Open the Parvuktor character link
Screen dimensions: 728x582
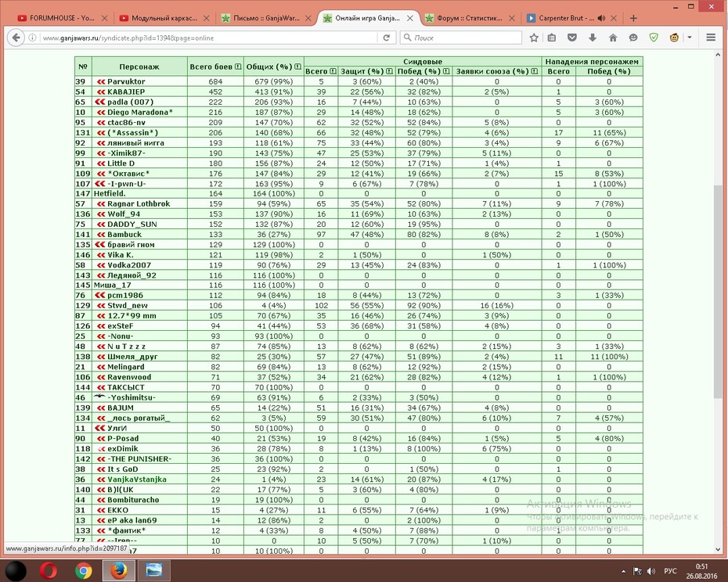click(126, 81)
